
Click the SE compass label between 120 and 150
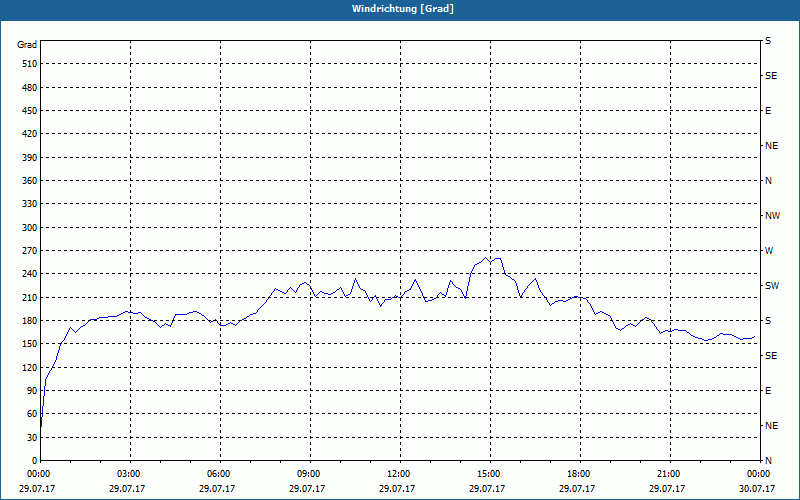click(x=771, y=356)
